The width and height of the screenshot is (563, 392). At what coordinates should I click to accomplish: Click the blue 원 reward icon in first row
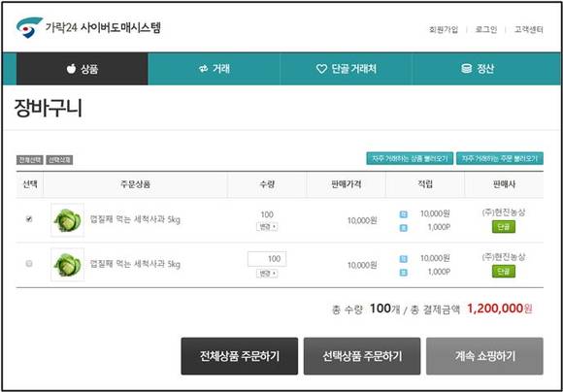[404, 214]
